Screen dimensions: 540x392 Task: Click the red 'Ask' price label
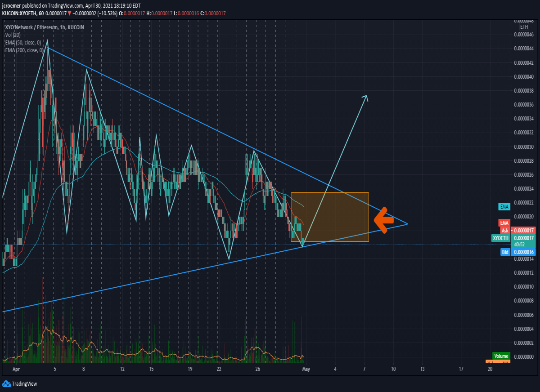point(505,230)
